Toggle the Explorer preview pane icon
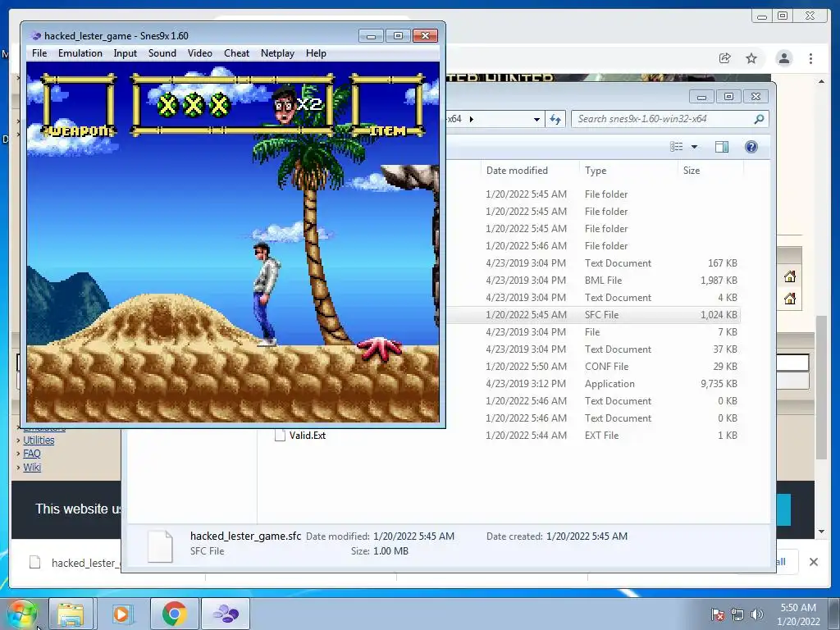The height and width of the screenshot is (630, 840). (x=722, y=147)
